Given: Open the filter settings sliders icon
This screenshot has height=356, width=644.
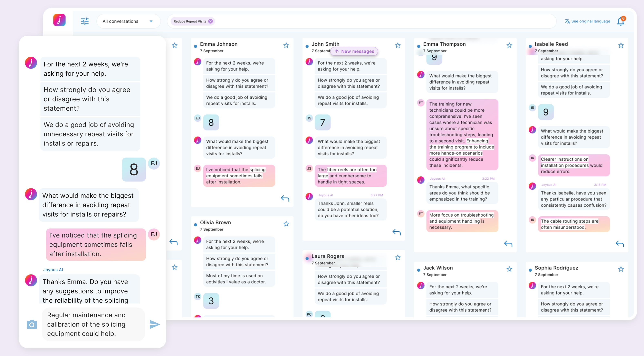Looking at the screenshot, I should click(x=85, y=21).
